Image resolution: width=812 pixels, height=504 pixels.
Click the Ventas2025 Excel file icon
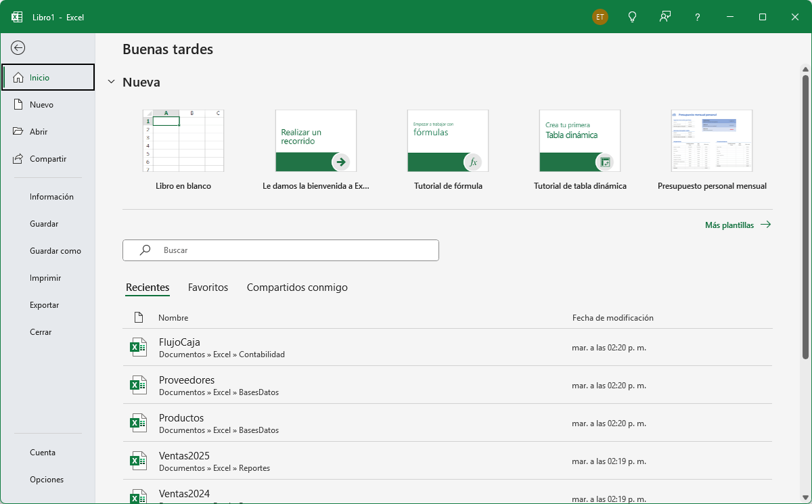(138, 461)
